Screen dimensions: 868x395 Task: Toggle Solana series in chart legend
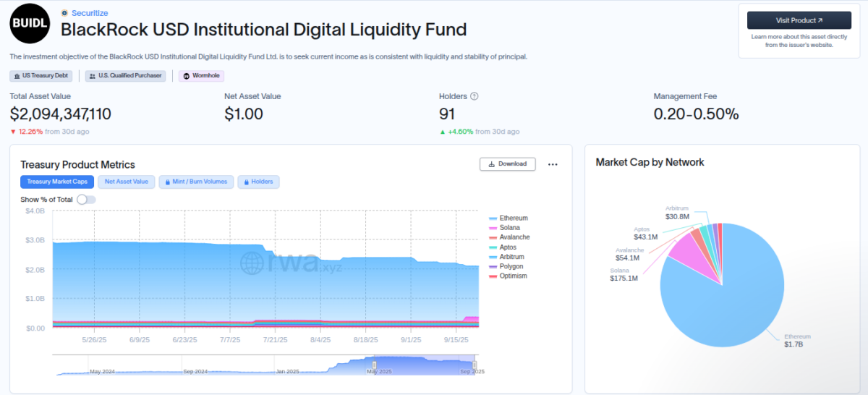point(504,228)
